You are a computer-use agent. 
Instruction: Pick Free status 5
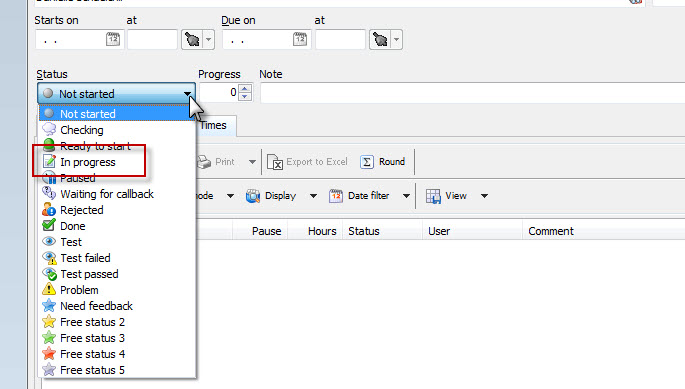point(117,370)
